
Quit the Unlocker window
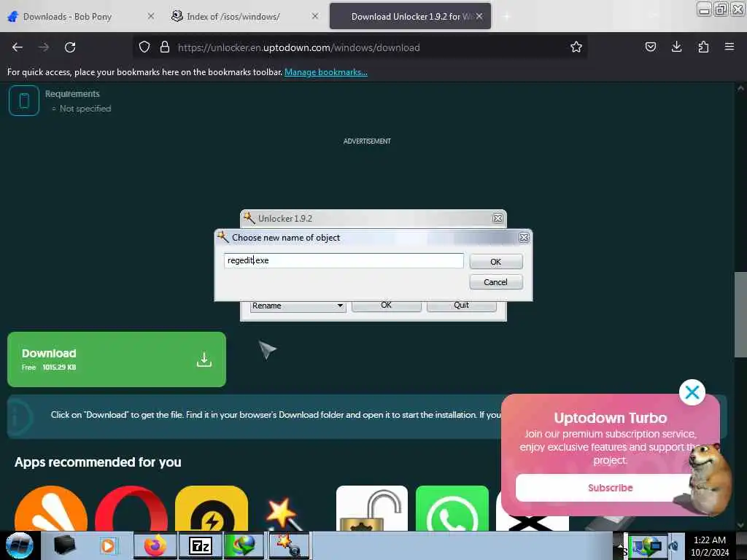tap(461, 306)
